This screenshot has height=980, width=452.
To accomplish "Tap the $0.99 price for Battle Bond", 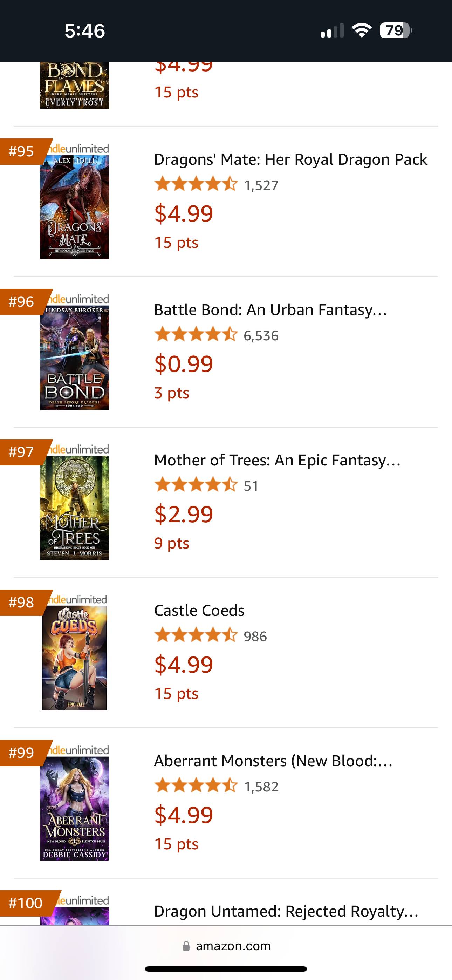I will (x=184, y=363).
